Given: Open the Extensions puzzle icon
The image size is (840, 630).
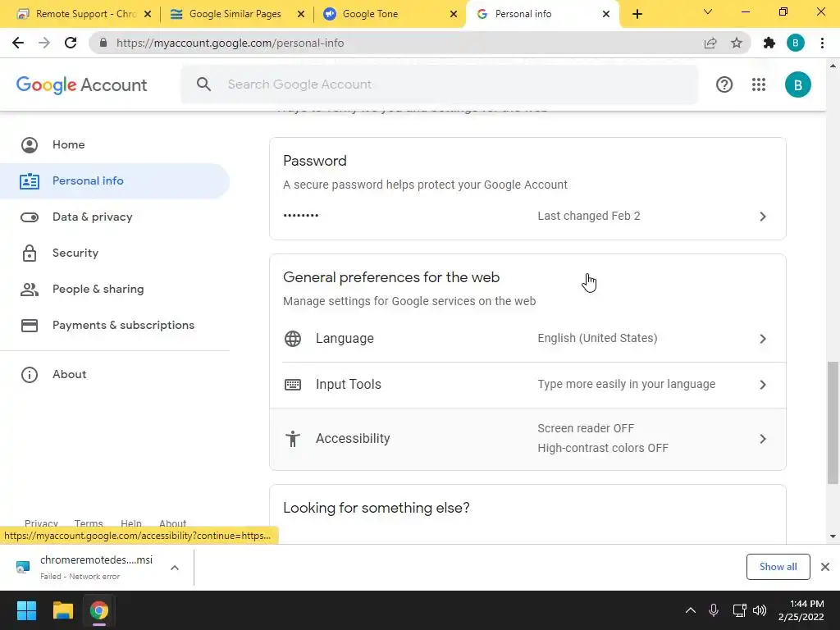Looking at the screenshot, I should coord(769,43).
